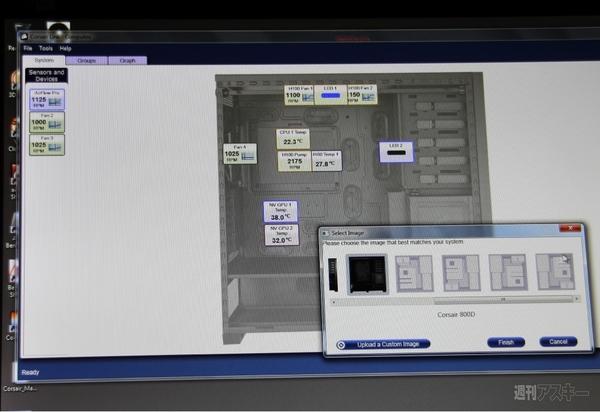Viewport: 600px width, 412px height.
Task: Click the thumbnail scrollbar handle in Select Image
Action: 503,300
